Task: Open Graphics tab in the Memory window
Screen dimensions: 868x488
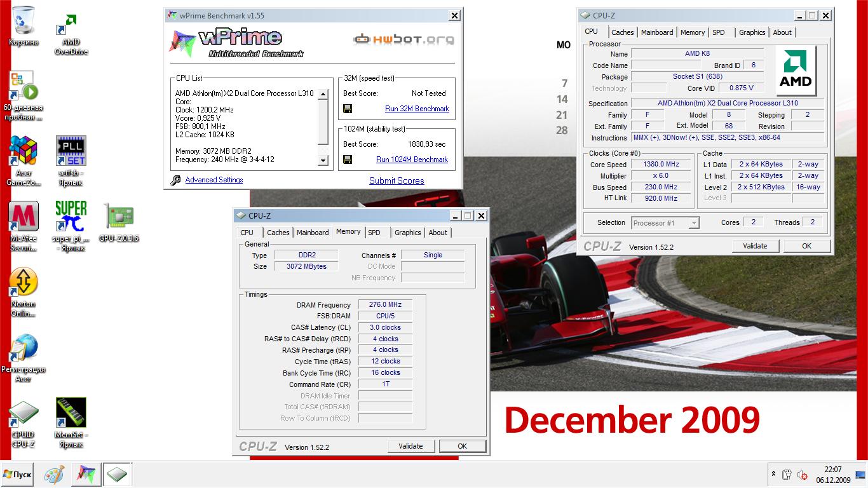Action: tap(408, 233)
